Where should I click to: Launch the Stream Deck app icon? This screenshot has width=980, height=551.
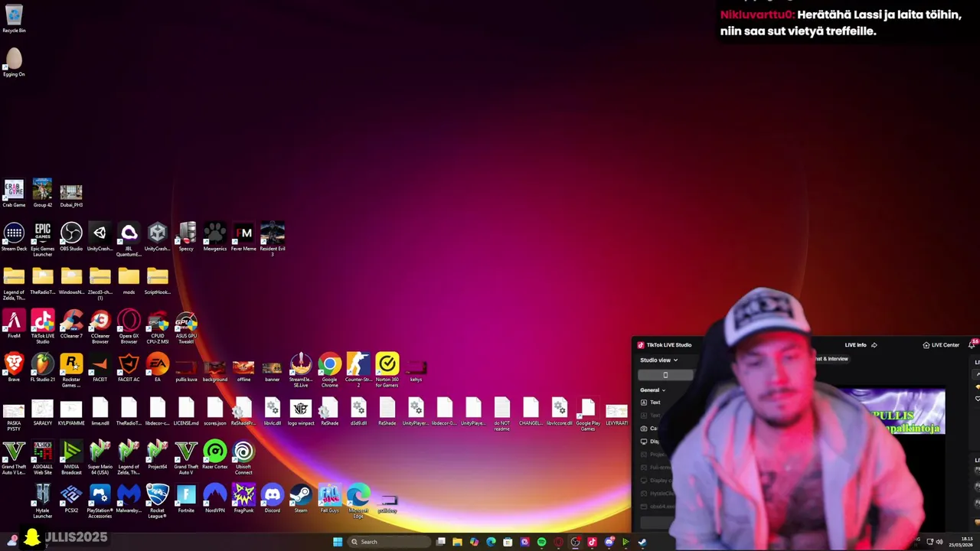(x=14, y=236)
